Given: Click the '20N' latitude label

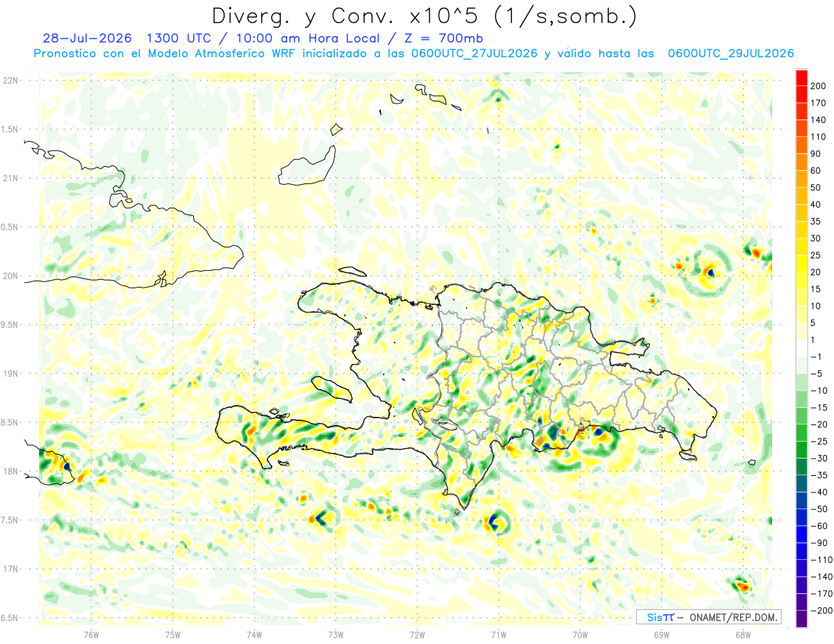Looking at the screenshot, I should pos(10,276).
